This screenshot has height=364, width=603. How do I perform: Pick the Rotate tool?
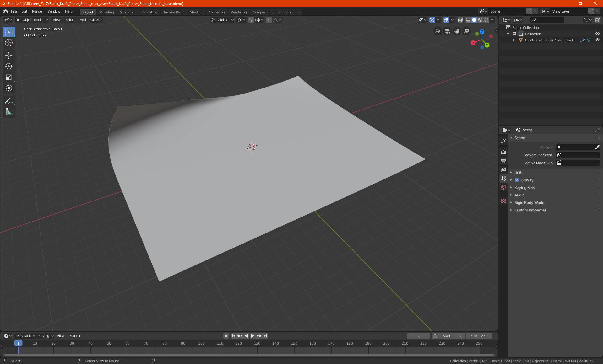click(x=9, y=67)
